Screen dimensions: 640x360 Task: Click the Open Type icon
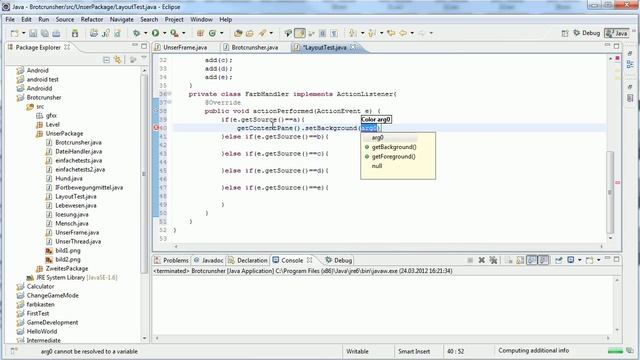pos(238,33)
